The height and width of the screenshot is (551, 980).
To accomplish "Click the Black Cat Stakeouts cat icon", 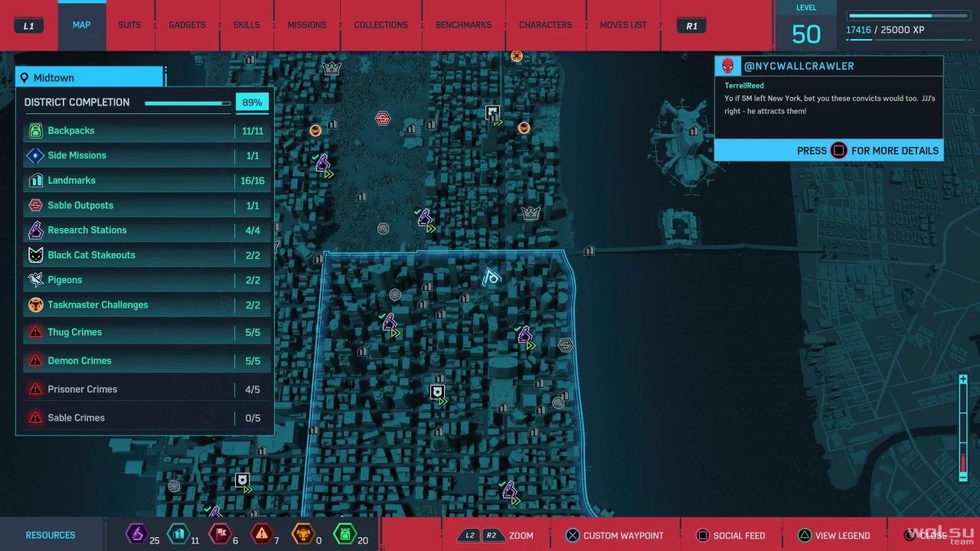I will 35,255.
